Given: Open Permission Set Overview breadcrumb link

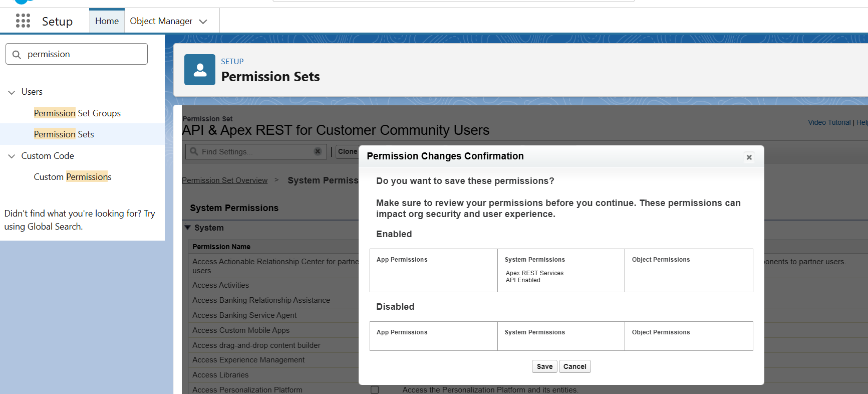Looking at the screenshot, I should 224,180.
